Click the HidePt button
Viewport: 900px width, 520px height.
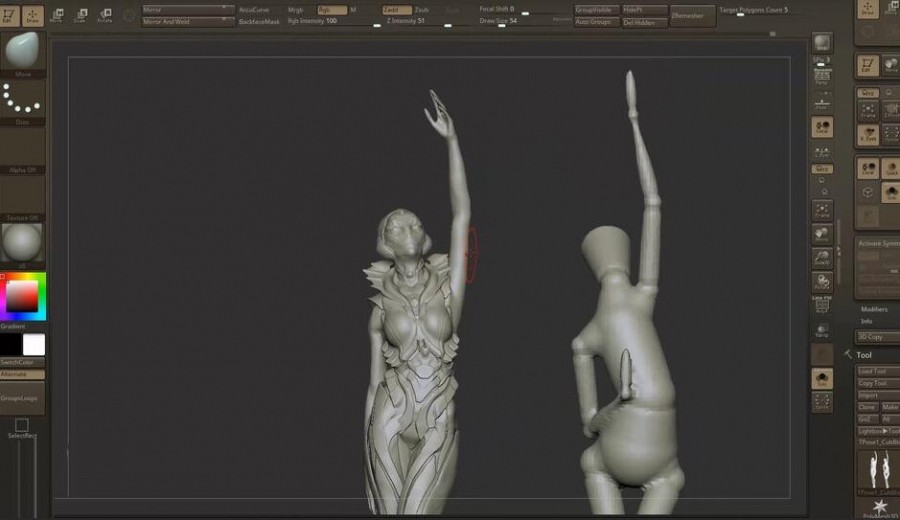pyautogui.click(x=645, y=10)
